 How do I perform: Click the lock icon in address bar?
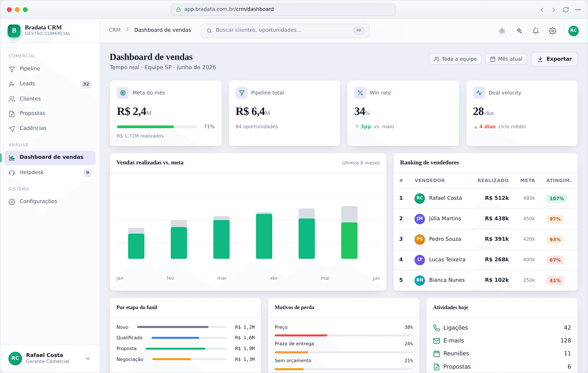(x=179, y=9)
